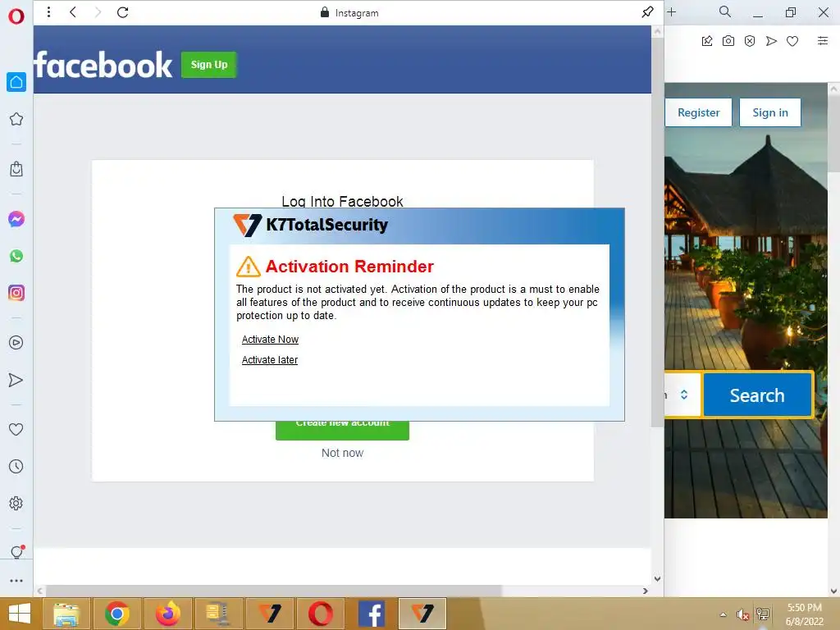Click the Facebook logo

(103, 65)
